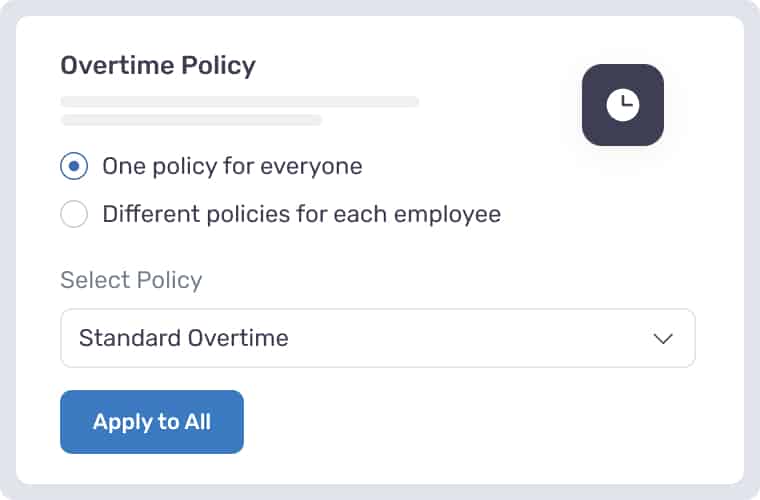This screenshot has width=760, height=500.
Task: Click the "Select Policy" field label
Action: coord(131,280)
